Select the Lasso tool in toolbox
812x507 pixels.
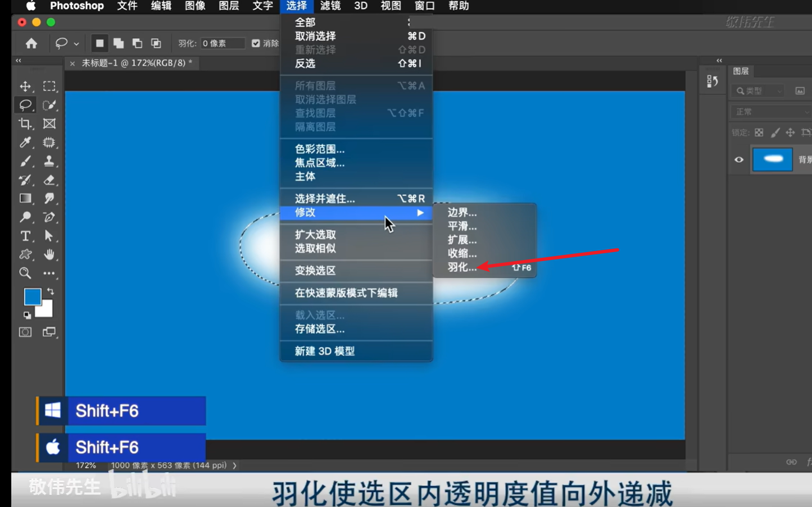pyautogui.click(x=25, y=105)
